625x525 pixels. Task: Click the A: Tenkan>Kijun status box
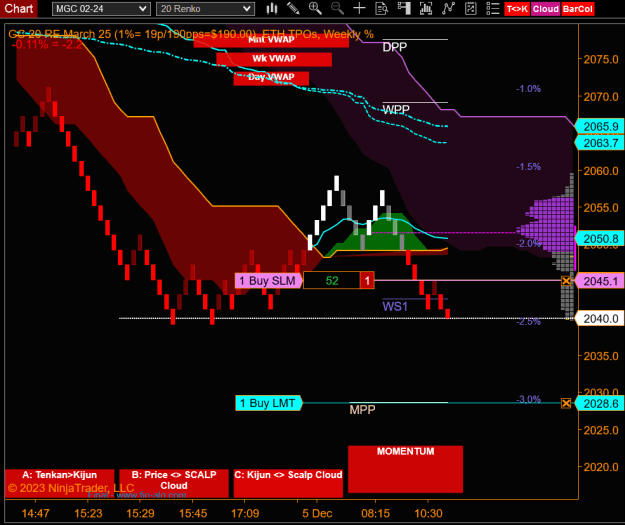click(x=59, y=484)
